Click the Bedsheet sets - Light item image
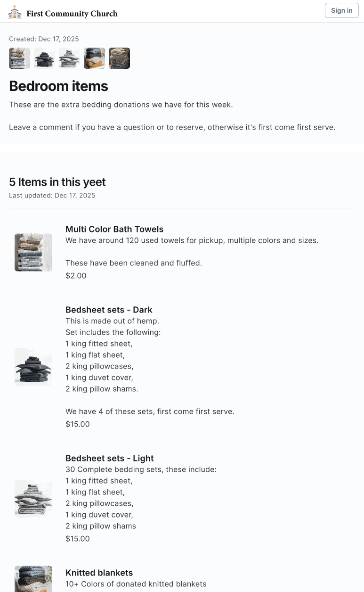 coord(33,498)
